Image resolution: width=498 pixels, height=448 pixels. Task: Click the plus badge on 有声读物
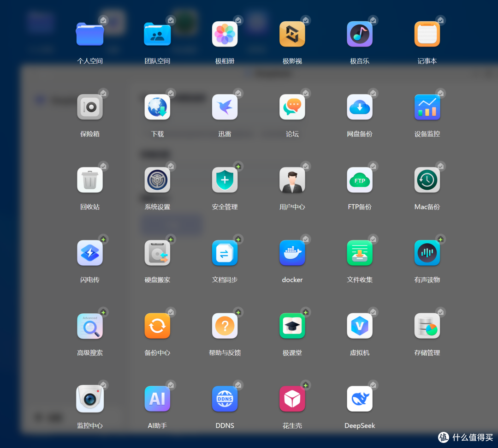coord(440,239)
